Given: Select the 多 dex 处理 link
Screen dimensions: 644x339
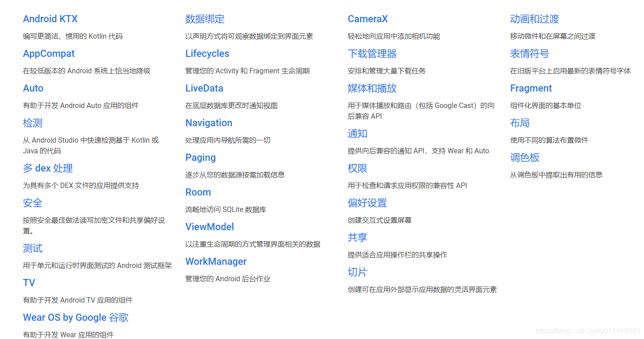Looking at the screenshot, I should click(x=48, y=168).
